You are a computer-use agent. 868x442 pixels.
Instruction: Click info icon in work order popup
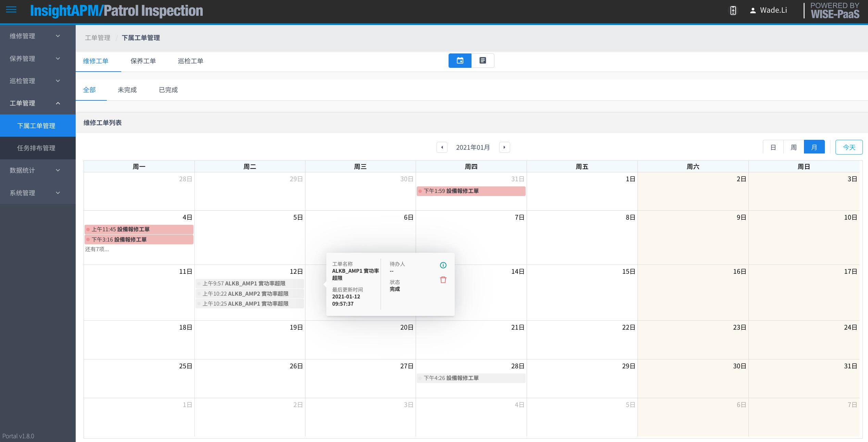(443, 265)
